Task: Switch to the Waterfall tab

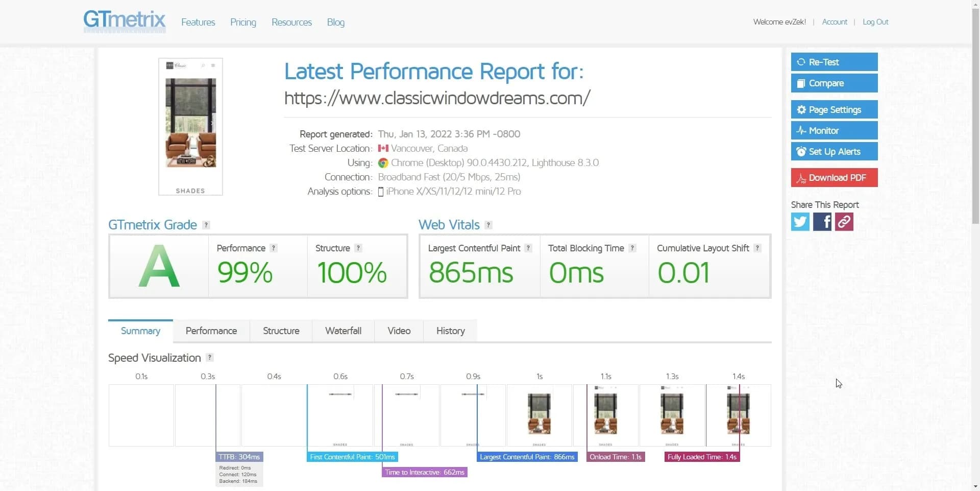Action: pos(343,331)
